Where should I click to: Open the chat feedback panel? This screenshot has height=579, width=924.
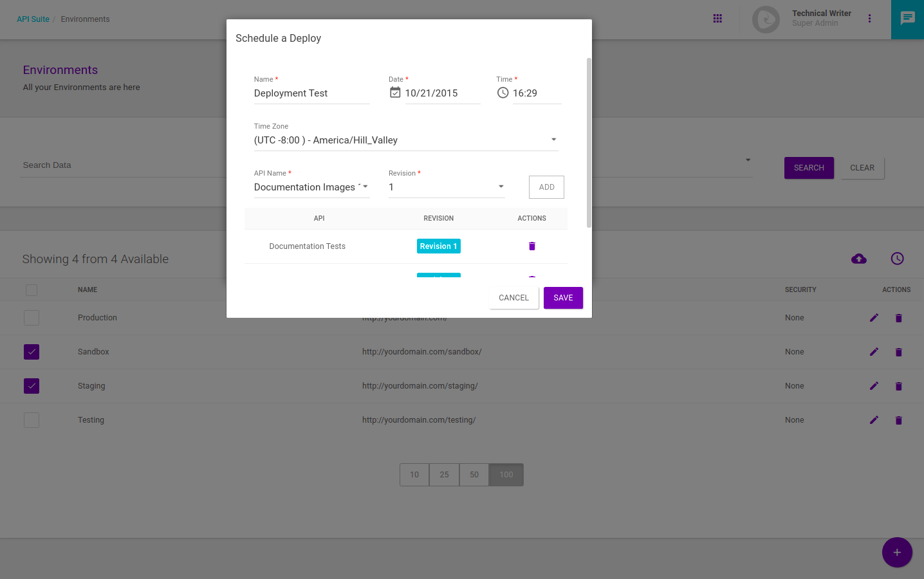(x=907, y=18)
